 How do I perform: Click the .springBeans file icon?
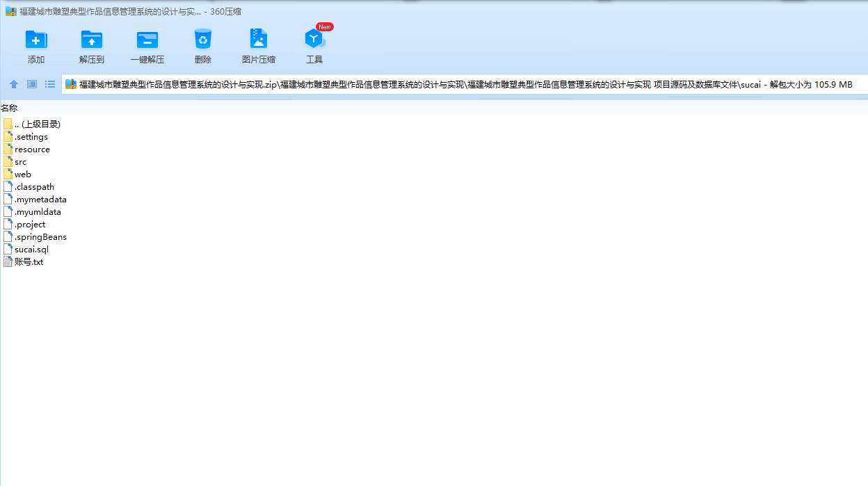click(8, 236)
